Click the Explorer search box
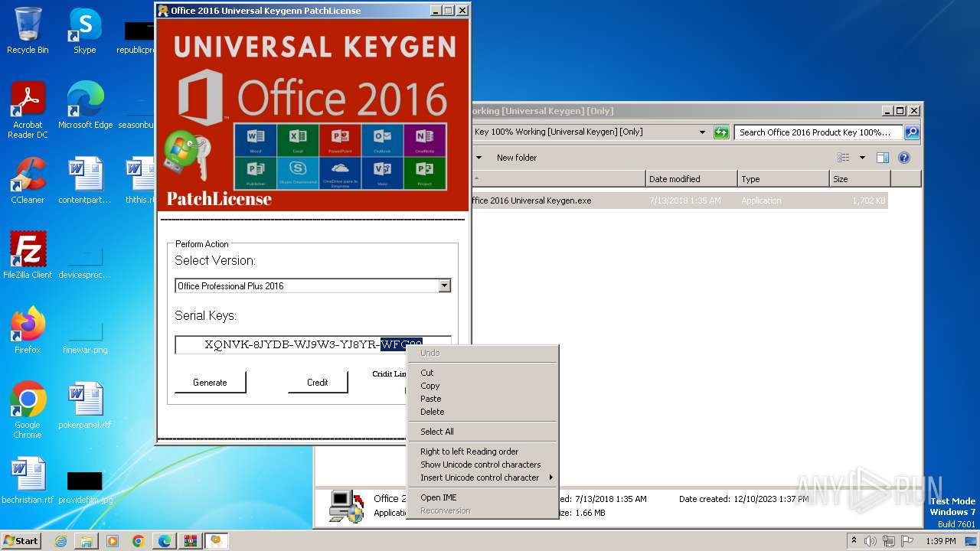The height and width of the screenshot is (551, 980). point(818,132)
